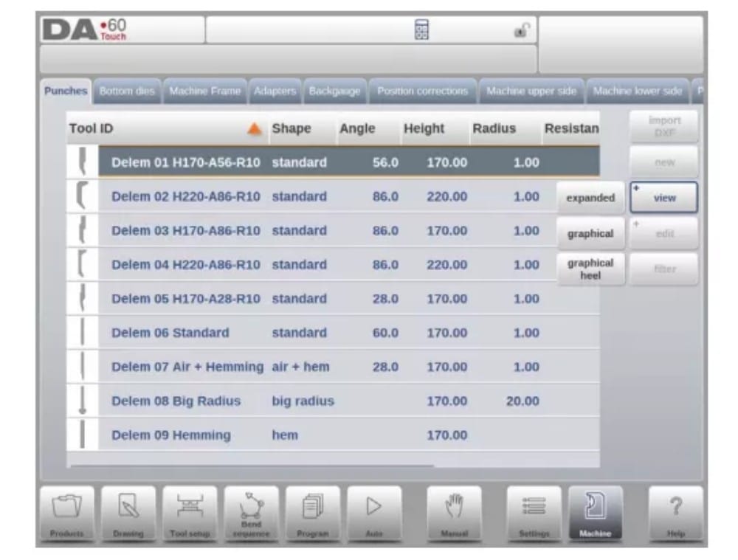This screenshot has height=560, width=738.
Task: Open Manual mode hand icon
Action: click(454, 514)
